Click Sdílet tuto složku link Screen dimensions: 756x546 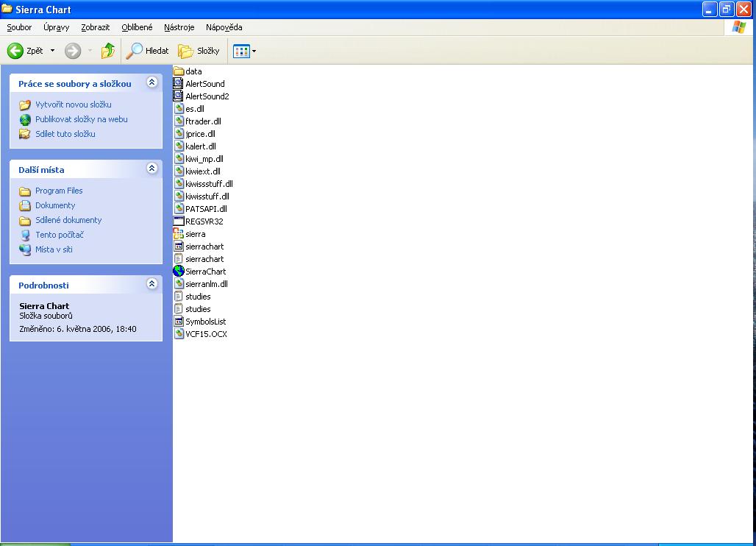coord(65,134)
